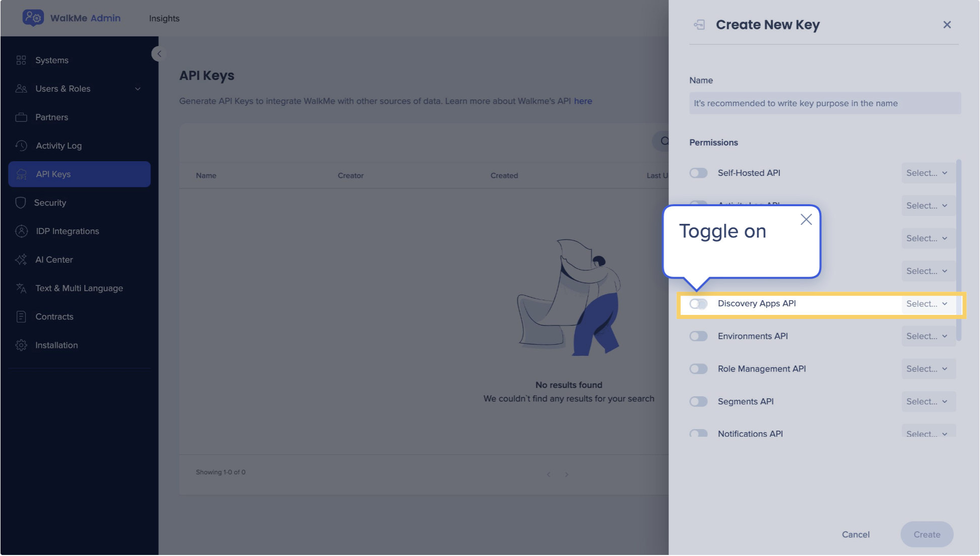This screenshot has width=980, height=556.
Task: Click the 'No results found' message
Action: [x=569, y=385]
